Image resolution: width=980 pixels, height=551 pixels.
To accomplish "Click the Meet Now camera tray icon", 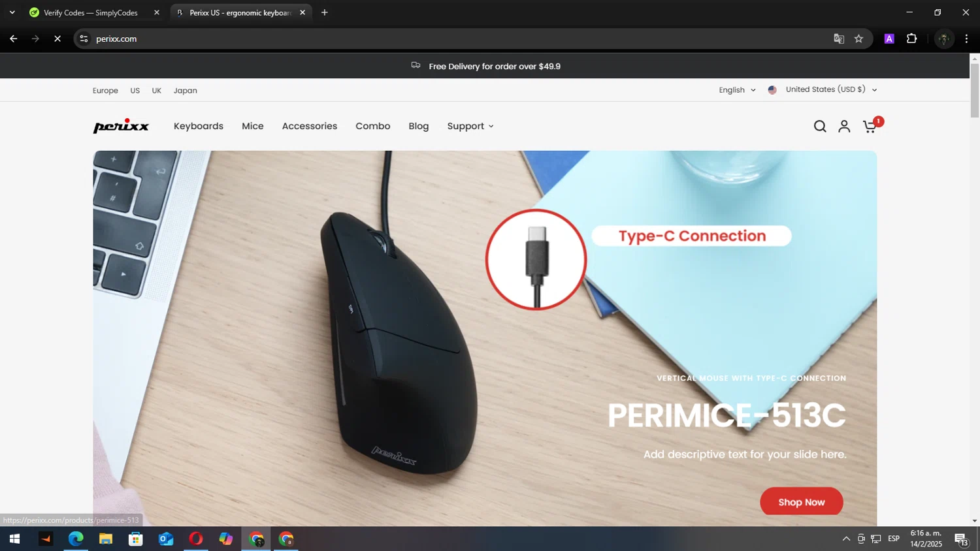I will pos(861,539).
